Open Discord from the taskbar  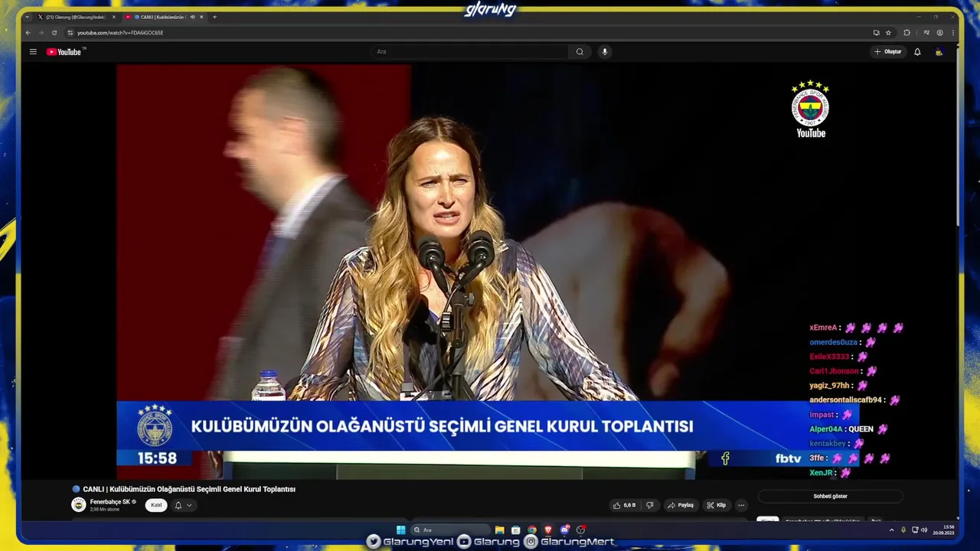coord(564,530)
